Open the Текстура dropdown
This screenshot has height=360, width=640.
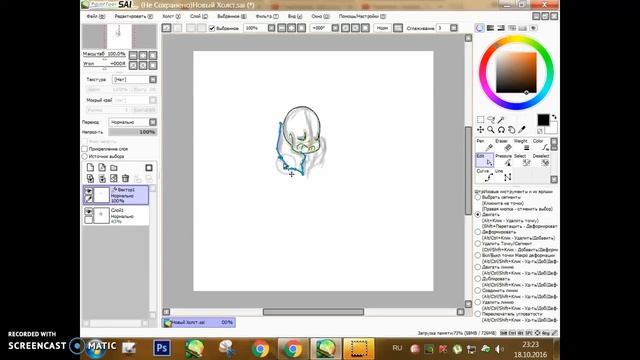pos(153,80)
